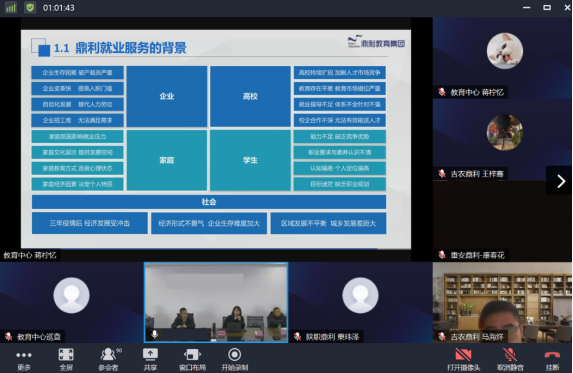Turn on camera with 打开摄像头
The width and height of the screenshot is (573, 373).
463,359
